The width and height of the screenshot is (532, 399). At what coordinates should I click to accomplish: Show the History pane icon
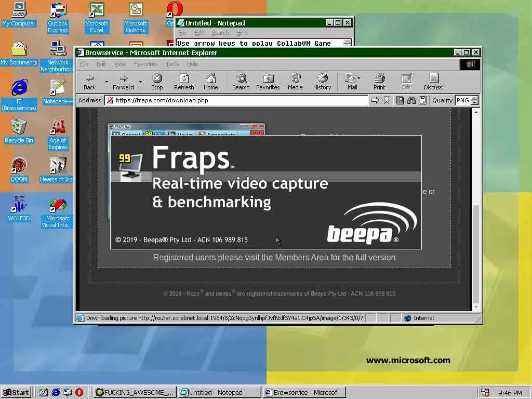(x=322, y=82)
